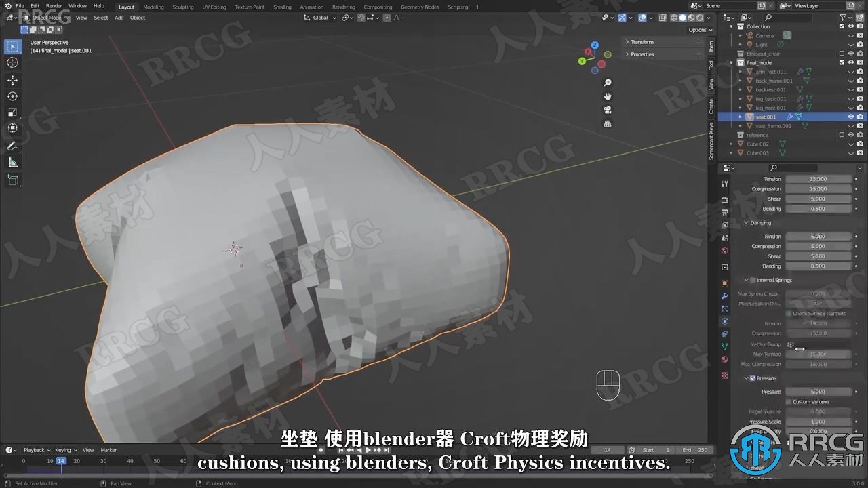This screenshot has height=488, width=868.
Task: Collapse the final_model collection
Action: [x=732, y=62]
